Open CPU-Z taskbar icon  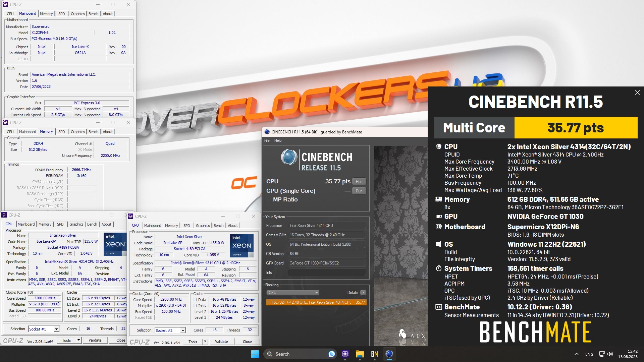345,354
